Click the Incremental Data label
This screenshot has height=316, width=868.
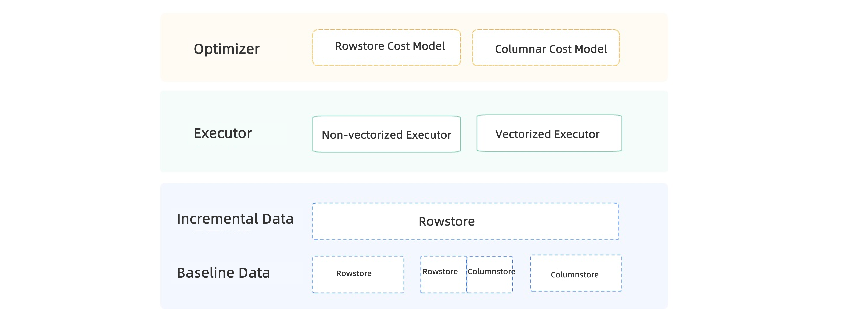point(235,219)
